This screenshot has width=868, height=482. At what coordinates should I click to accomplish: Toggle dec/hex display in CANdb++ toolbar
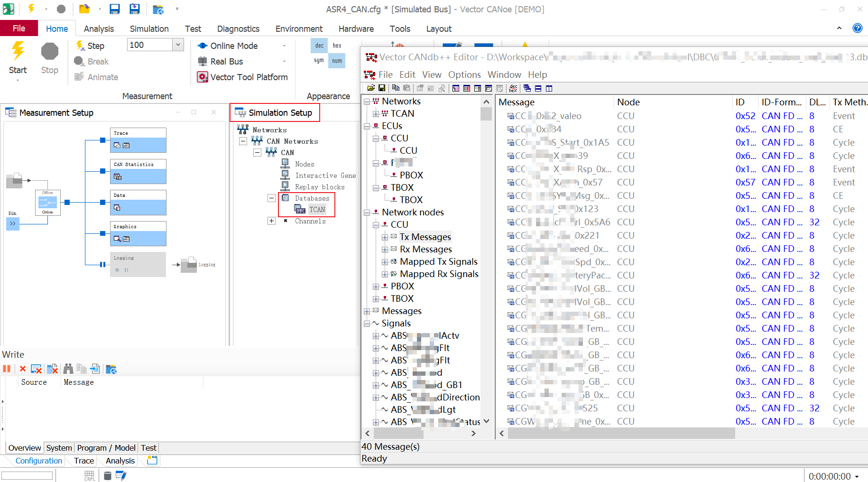tap(513, 88)
